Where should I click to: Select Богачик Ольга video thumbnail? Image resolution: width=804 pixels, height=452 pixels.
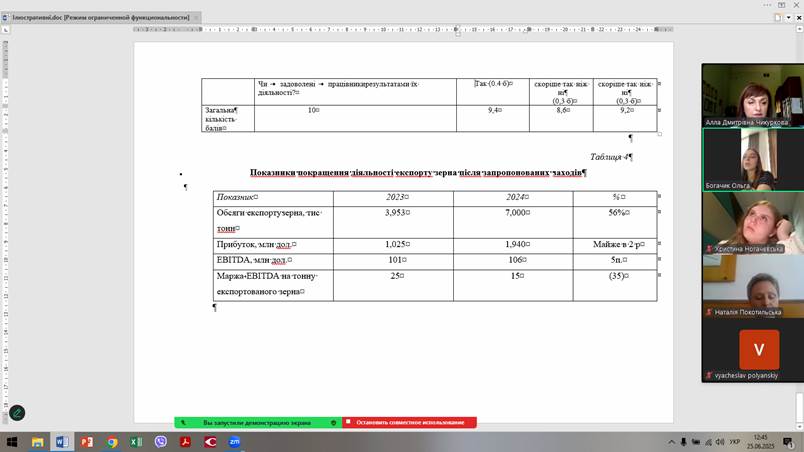click(x=752, y=159)
